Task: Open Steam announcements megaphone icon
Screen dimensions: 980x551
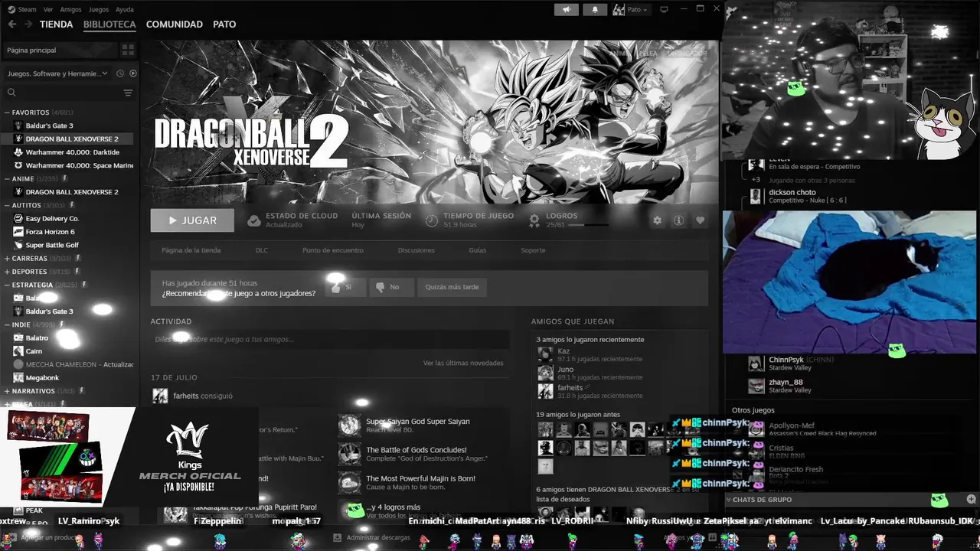Action: click(x=567, y=9)
